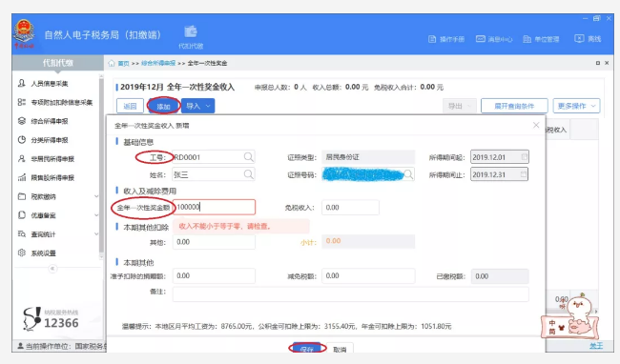Viewport: 620px width, 364px height.
Task: Click the cartoon input-method mascot
Action: (x=569, y=317)
